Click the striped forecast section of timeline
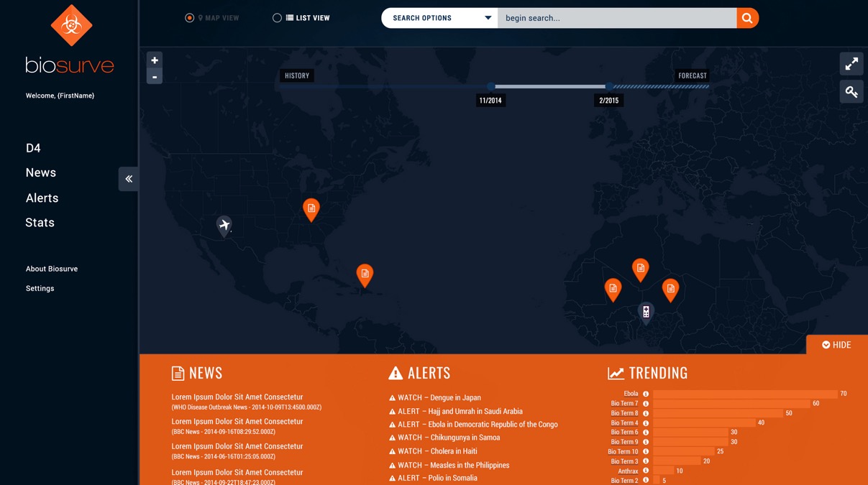Image resolution: width=868 pixels, height=485 pixels. tap(661, 87)
